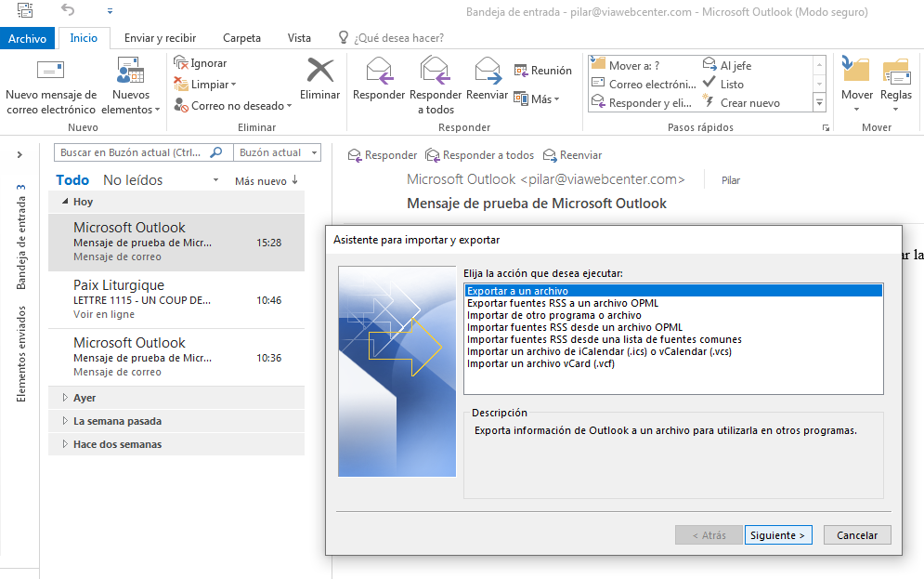
Task: Show Todo messages filter
Action: (72, 180)
